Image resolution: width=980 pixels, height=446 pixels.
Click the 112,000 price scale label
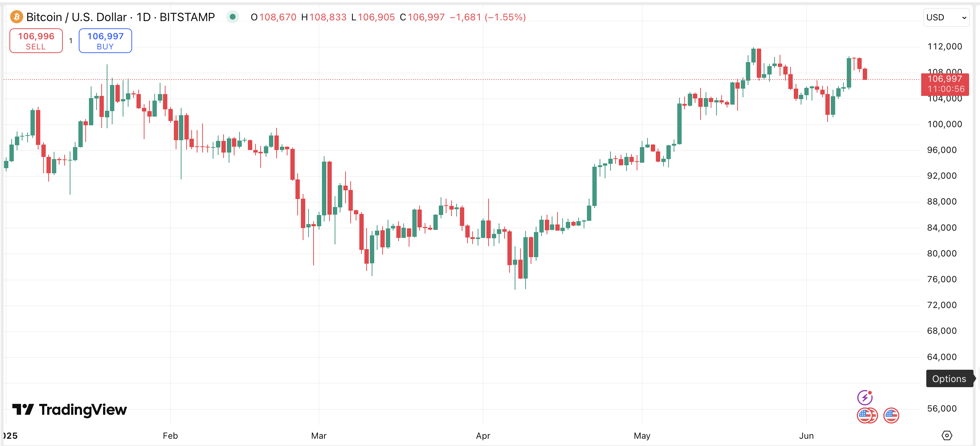click(x=944, y=46)
